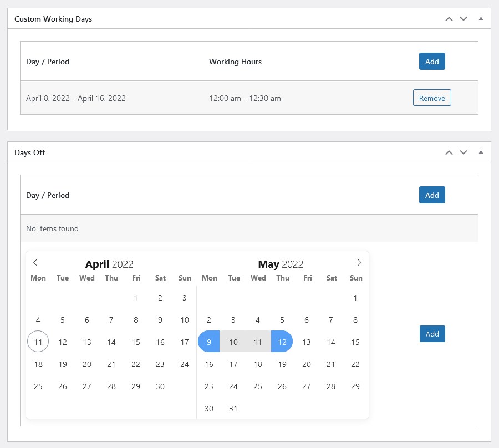Add a custom working day period
This screenshot has height=448, width=499.
click(x=432, y=62)
